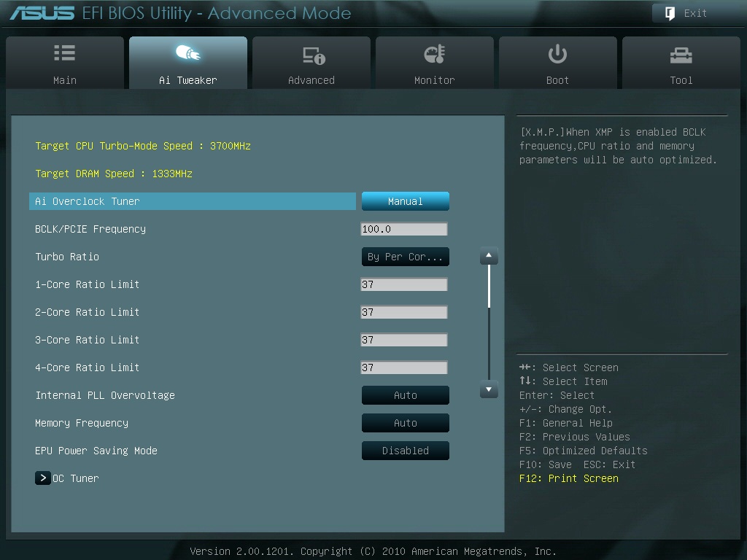Screen dimensions: 747x560
Task: Open the Turbo Ratio By Per Core dropdown
Action: point(405,257)
